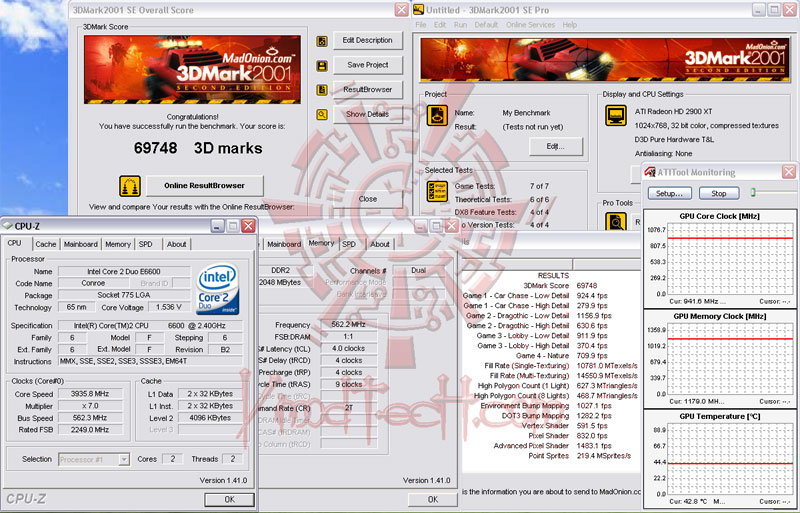Switch to Mainboard tab in front CPU-Z window
Image resolution: width=800 pixels, height=513 pixels.
81,244
